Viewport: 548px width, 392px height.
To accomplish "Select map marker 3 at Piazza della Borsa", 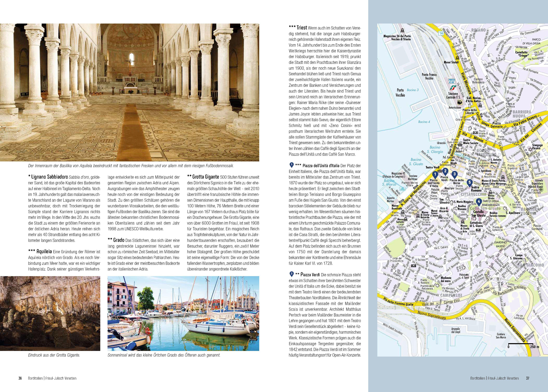I will tap(455, 174).
